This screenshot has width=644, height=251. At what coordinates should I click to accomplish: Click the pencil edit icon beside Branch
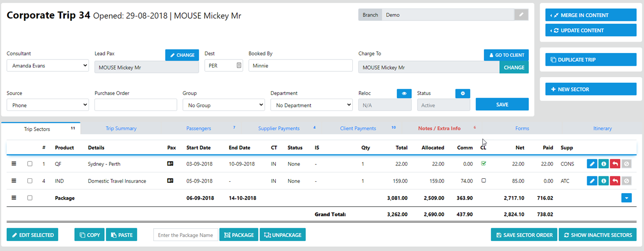[521, 15]
